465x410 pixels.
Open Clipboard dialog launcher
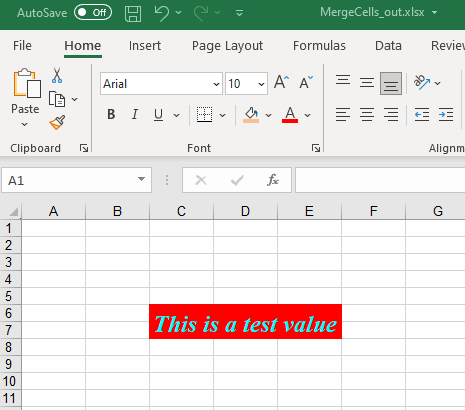(84, 148)
